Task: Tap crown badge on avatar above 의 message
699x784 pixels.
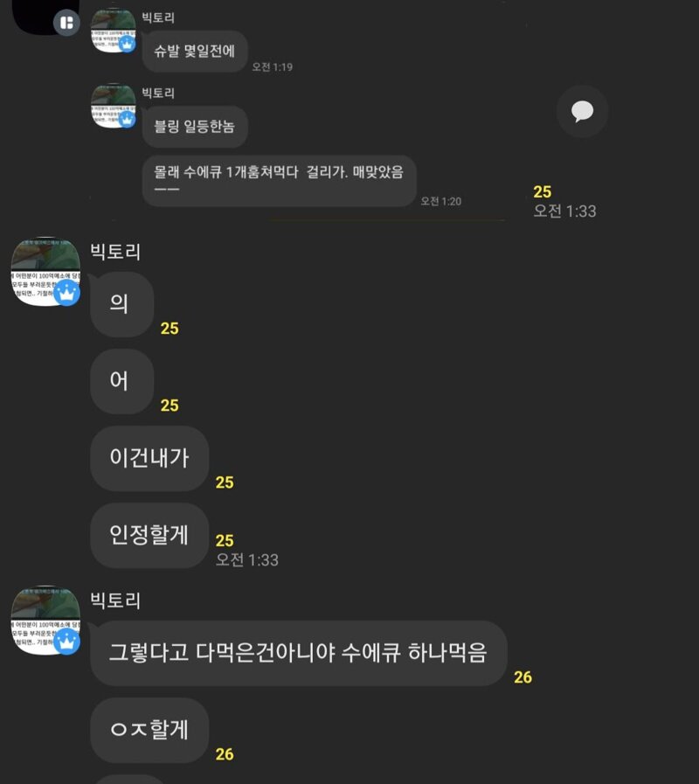Action: pyautogui.click(x=67, y=293)
